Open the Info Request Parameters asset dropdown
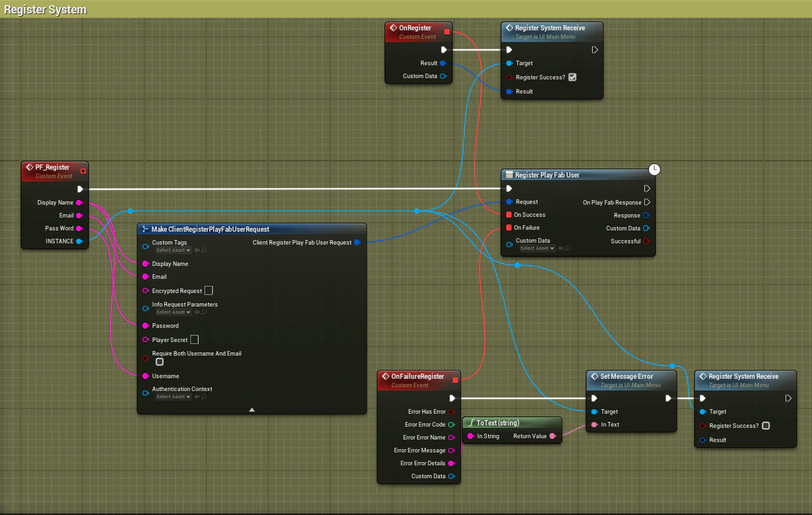812x515 pixels. [173, 312]
